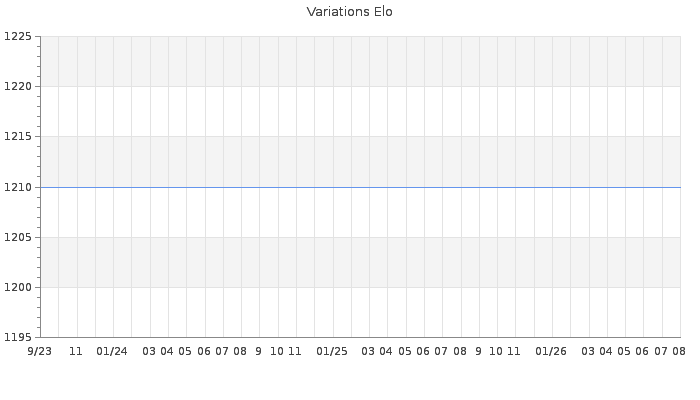700x400 pixels.
Task: Select the 1205 y-axis label
Action: click(18, 238)
